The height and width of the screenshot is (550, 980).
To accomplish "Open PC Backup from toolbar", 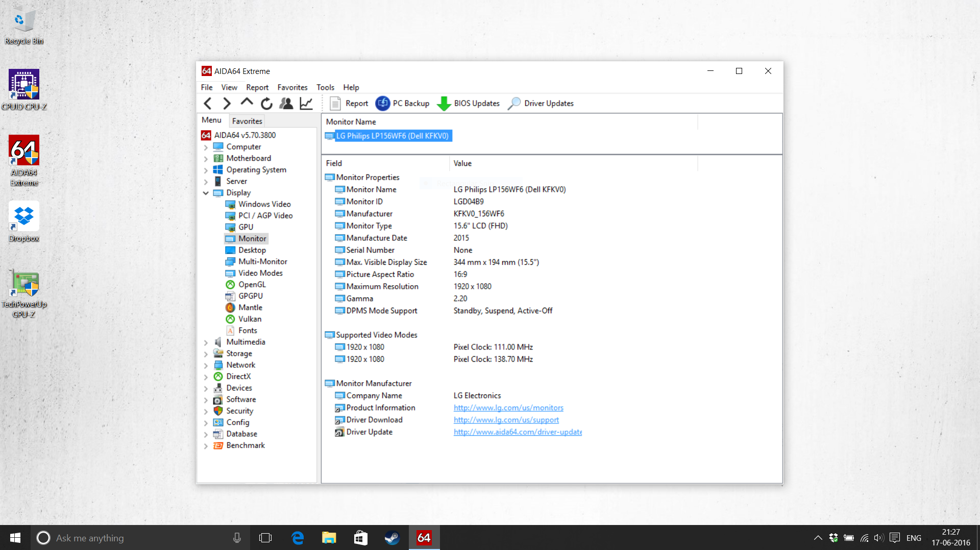I will [403, 104].
